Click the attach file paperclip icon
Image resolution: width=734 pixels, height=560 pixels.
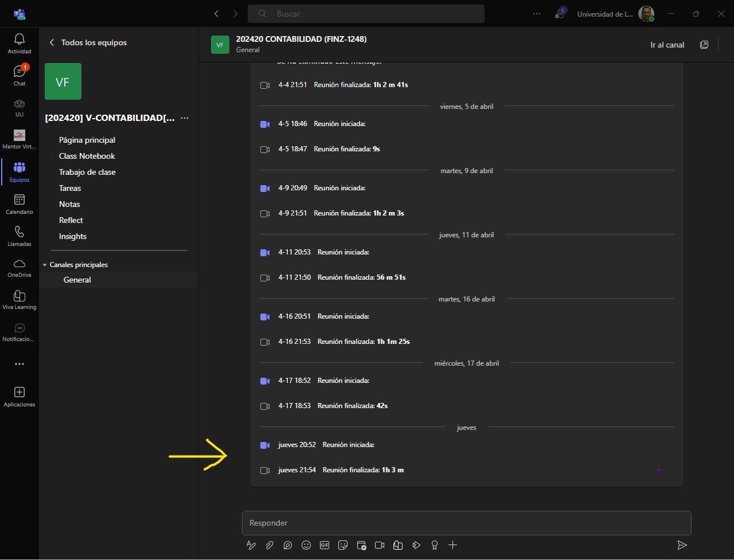pyautogui.click(x=270, y=545)
